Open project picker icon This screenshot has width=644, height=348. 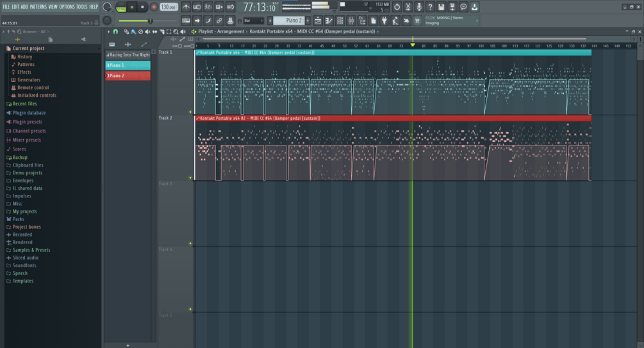pos(374,21)
